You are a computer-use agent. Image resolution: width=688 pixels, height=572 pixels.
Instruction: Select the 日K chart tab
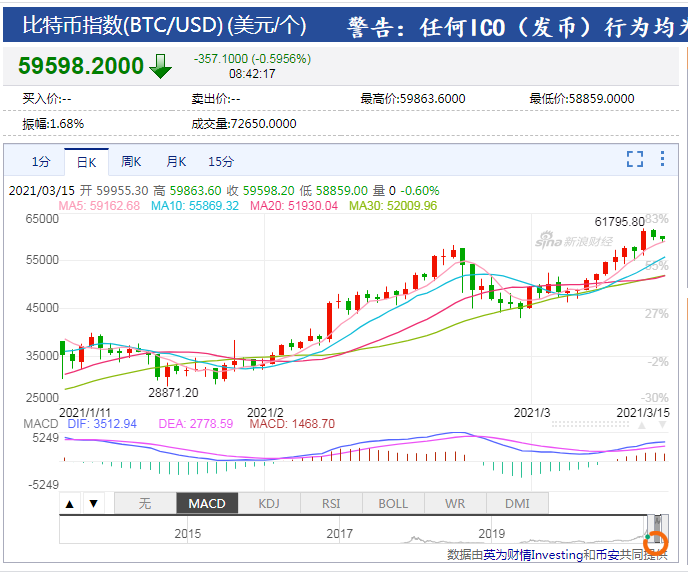point(86,162)
